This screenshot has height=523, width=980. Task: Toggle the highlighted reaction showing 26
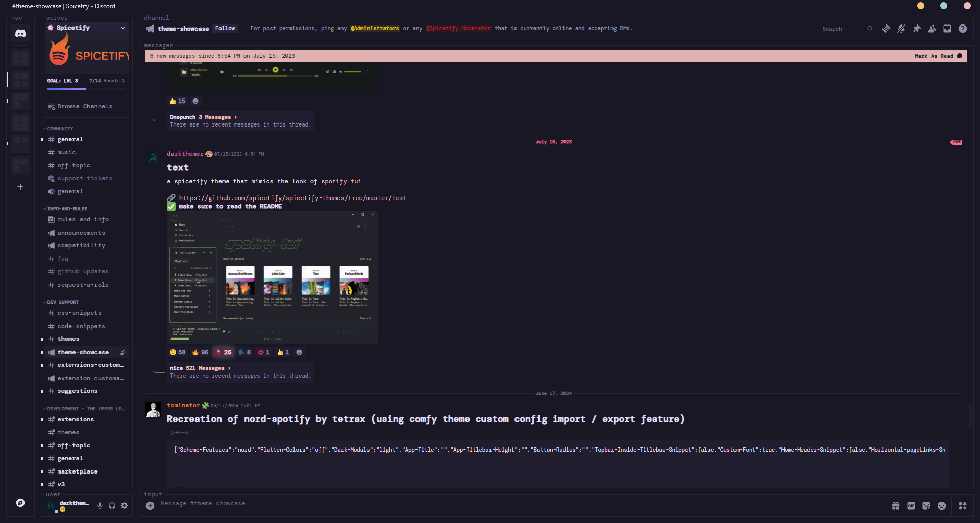pyautogui.click(x=223, y=352)
